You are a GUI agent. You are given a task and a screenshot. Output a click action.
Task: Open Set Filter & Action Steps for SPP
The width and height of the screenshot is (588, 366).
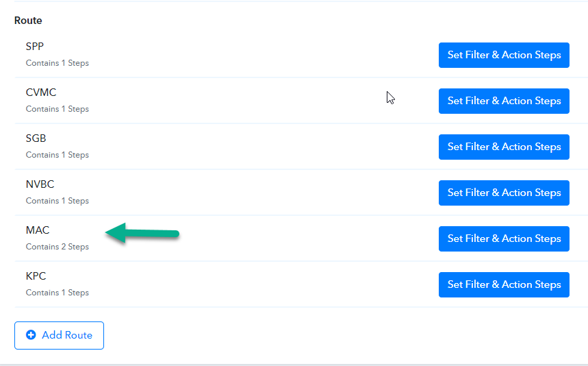point(504,56)
